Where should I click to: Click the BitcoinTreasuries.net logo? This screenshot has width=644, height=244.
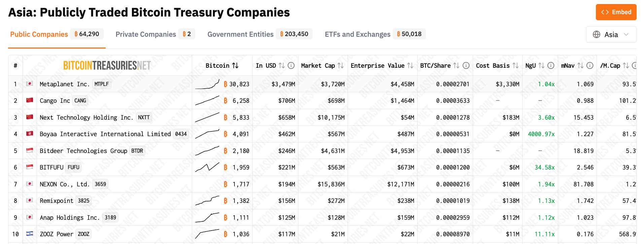click(107, 65)
